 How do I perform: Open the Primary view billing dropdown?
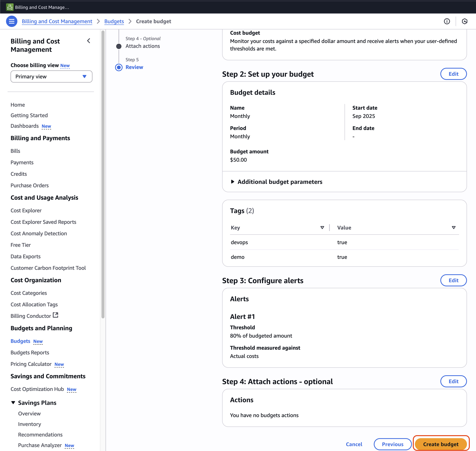click(x=51, y=76)
